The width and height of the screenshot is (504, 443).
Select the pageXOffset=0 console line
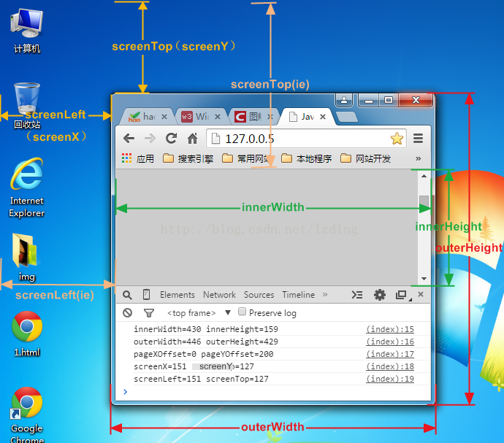[273, 354]
